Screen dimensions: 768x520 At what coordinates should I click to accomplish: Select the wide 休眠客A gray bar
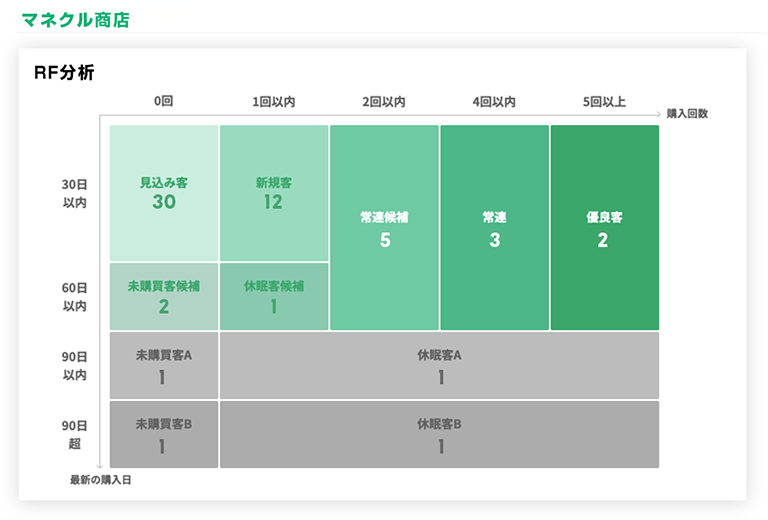click(439, 365)
